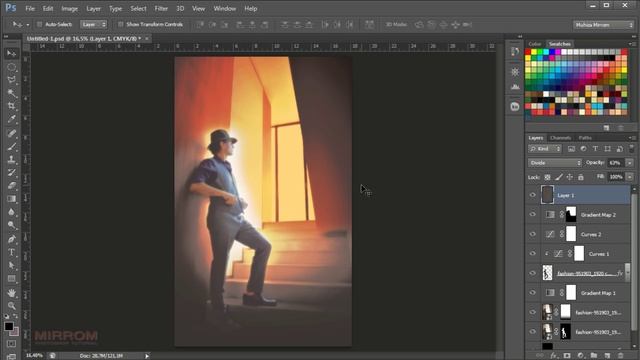Close the Untitled-1.psd document tab
The width and height of the screenshot is (640, 360).
147,38
